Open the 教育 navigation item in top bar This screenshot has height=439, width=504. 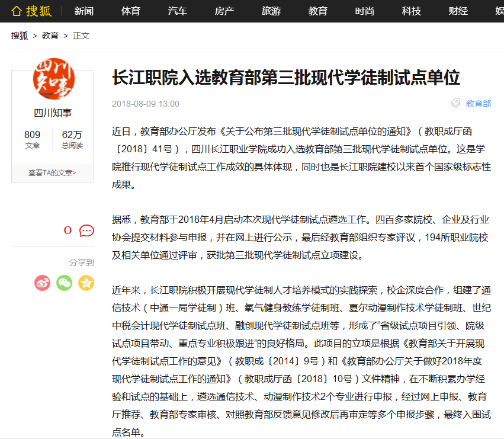(x=318, y=11)
